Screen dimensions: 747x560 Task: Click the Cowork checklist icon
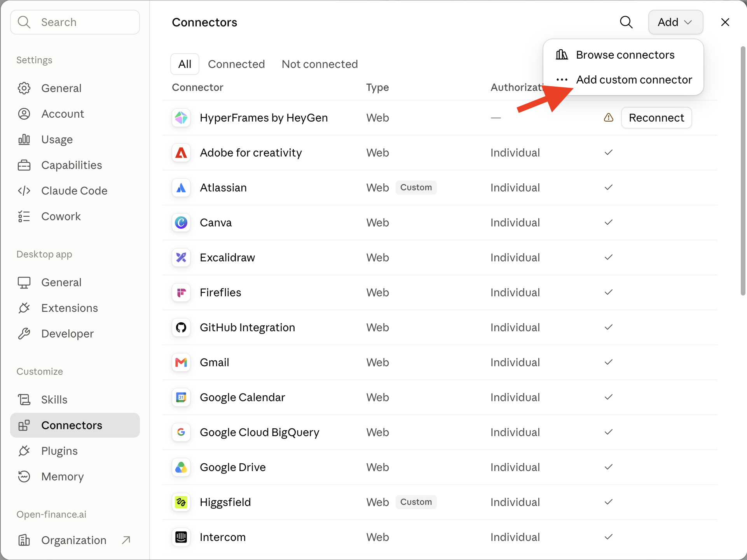coord(24,216)
